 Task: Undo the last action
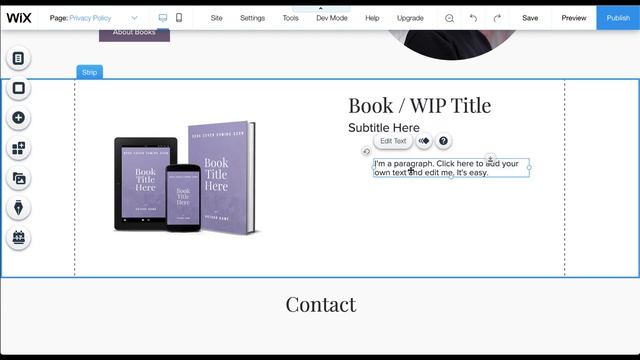[473, 18]
